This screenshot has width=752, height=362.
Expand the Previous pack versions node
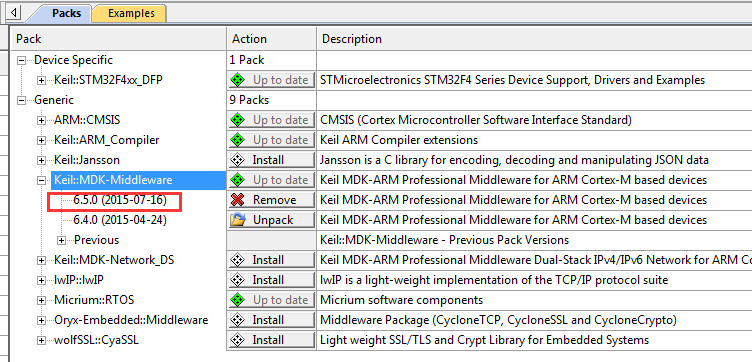click(61, 240)
